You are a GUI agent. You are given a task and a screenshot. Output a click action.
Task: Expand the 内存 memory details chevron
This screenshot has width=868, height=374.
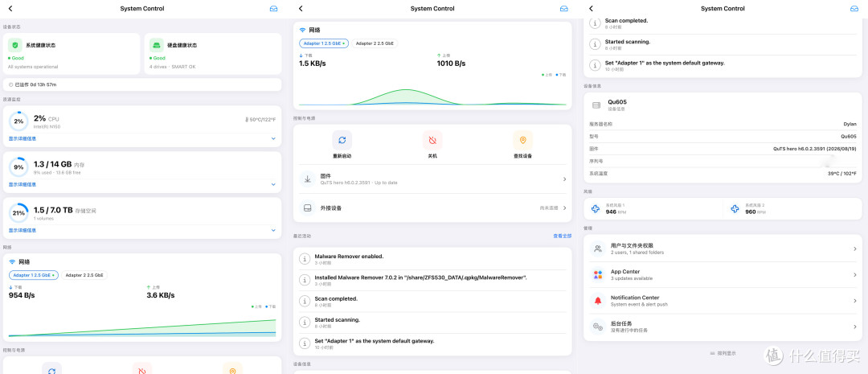pyautogui.click(x=273, y=184)
